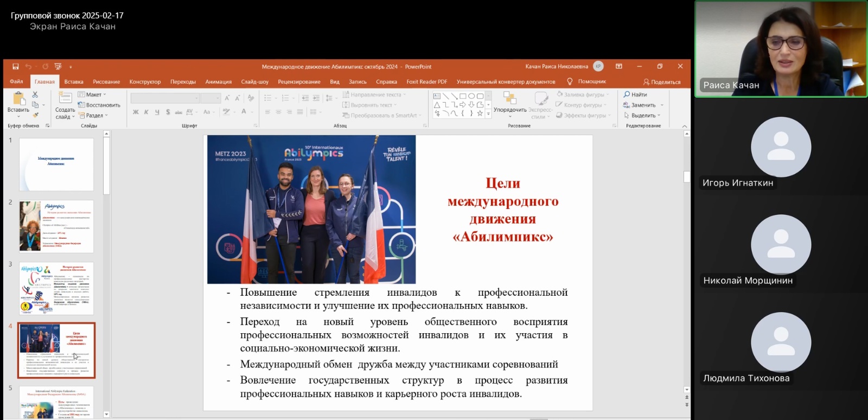Toggle underline (Ч) formatting
The width and height of the screenshot is (868, 420).
157,112
